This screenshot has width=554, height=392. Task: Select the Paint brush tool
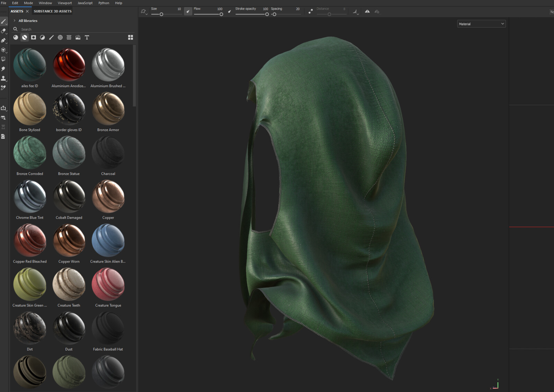point(3,21)
